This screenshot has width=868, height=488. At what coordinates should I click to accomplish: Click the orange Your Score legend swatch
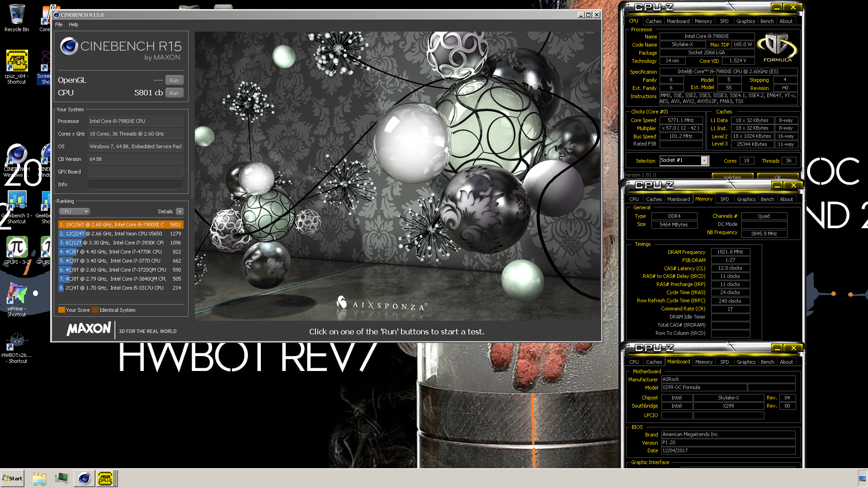(x=61, y=310)
